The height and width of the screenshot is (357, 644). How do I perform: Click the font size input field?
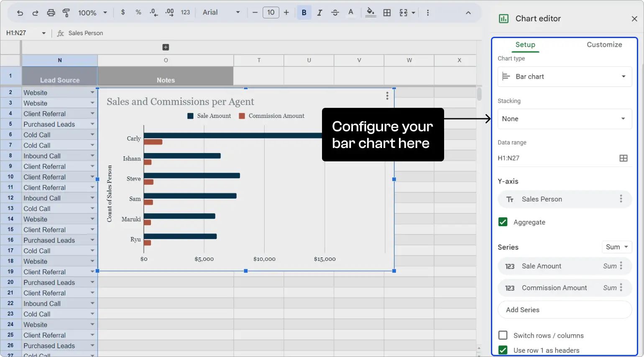pyautogui.click(x=271, y=13)
